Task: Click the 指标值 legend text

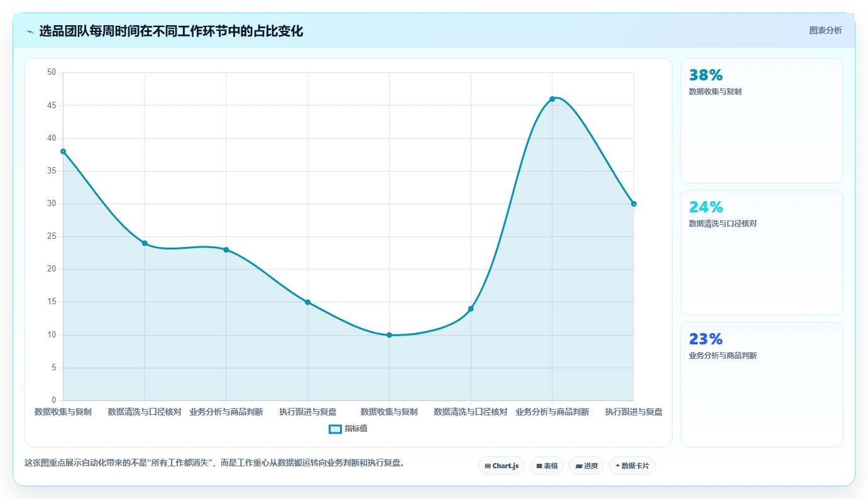Action: tap(356, 429)
